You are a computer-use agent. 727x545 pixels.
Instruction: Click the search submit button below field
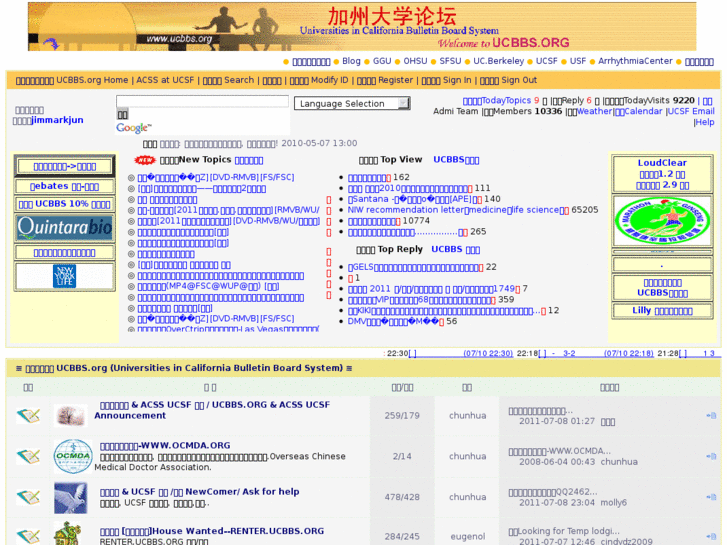click(x=122, y=115)
